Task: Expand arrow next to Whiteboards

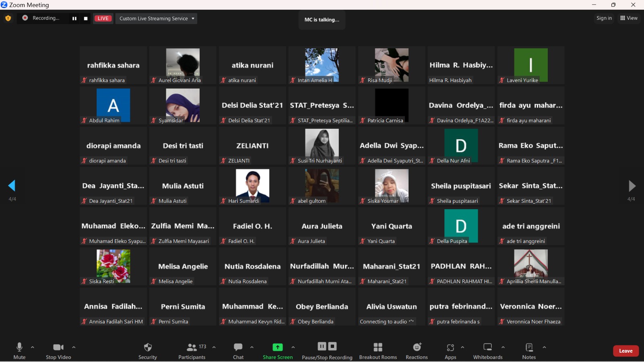Action: (503, 347)
